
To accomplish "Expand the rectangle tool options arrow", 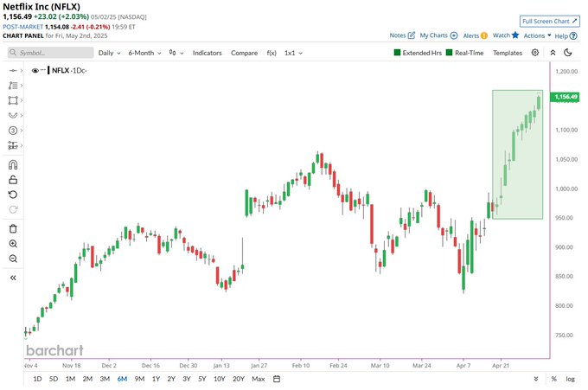I will [x=22, y=100].
